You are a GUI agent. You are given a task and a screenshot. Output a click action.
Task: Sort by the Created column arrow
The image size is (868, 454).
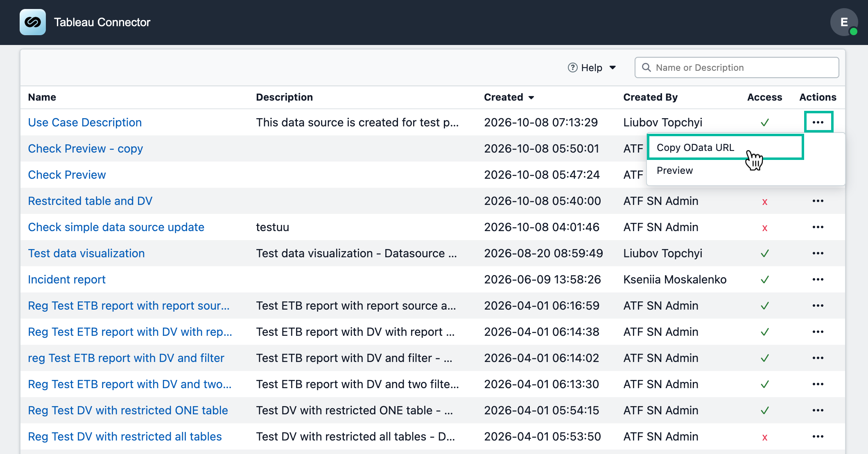click(x=531, y=98)
